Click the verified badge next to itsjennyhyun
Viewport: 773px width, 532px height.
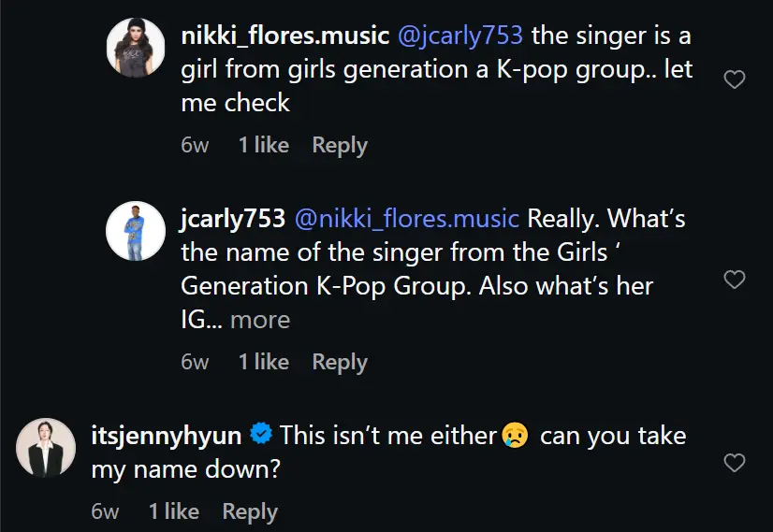click(x=261, y=434)
